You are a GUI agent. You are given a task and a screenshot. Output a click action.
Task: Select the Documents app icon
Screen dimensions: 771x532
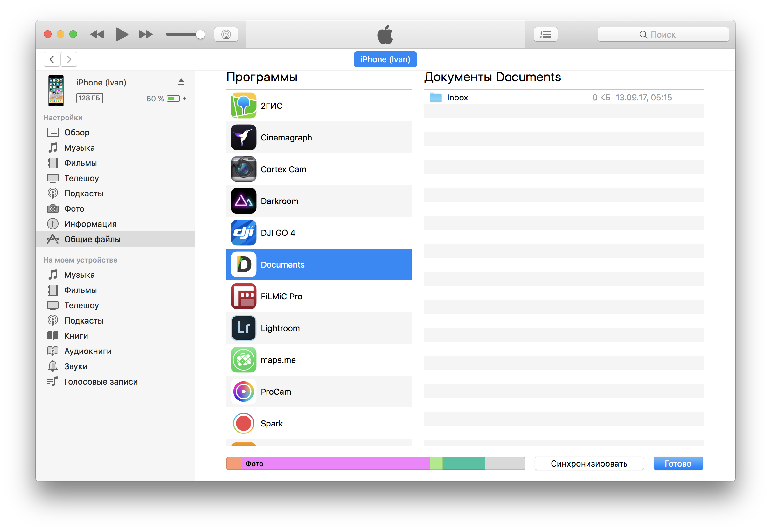[244, 265]
